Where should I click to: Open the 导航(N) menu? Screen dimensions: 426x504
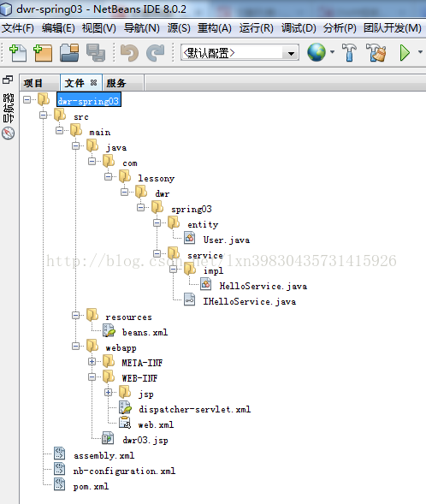tap(142, 28)
